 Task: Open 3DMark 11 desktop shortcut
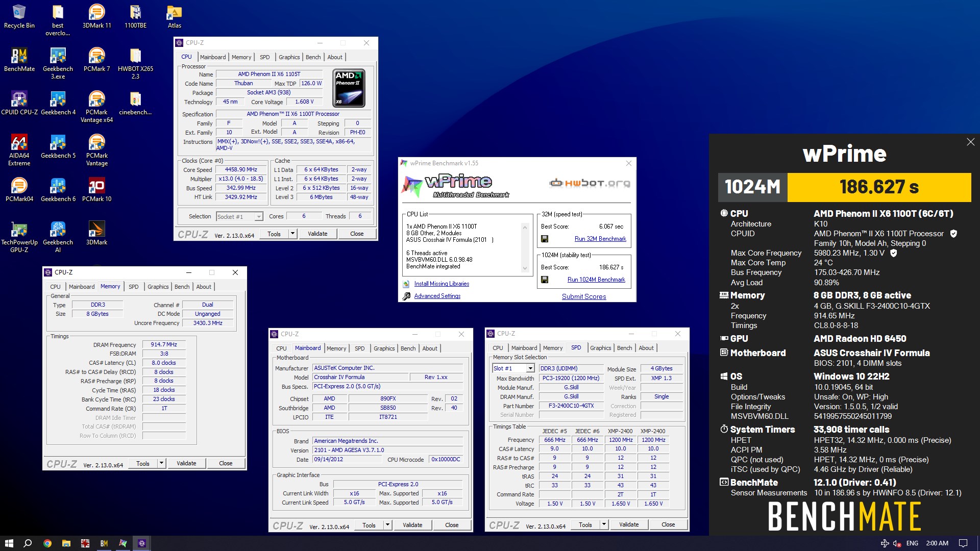[96, 16]
